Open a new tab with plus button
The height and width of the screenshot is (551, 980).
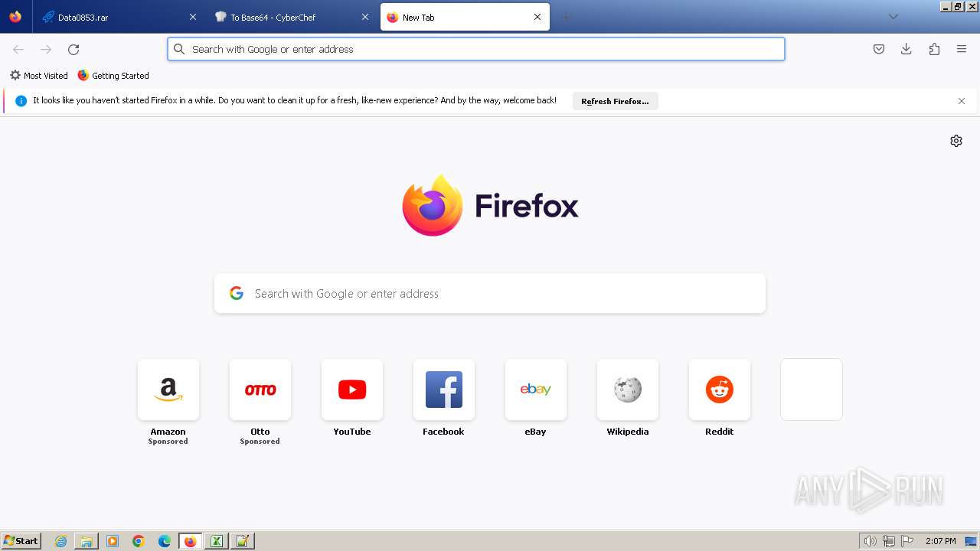pos(566,17)
